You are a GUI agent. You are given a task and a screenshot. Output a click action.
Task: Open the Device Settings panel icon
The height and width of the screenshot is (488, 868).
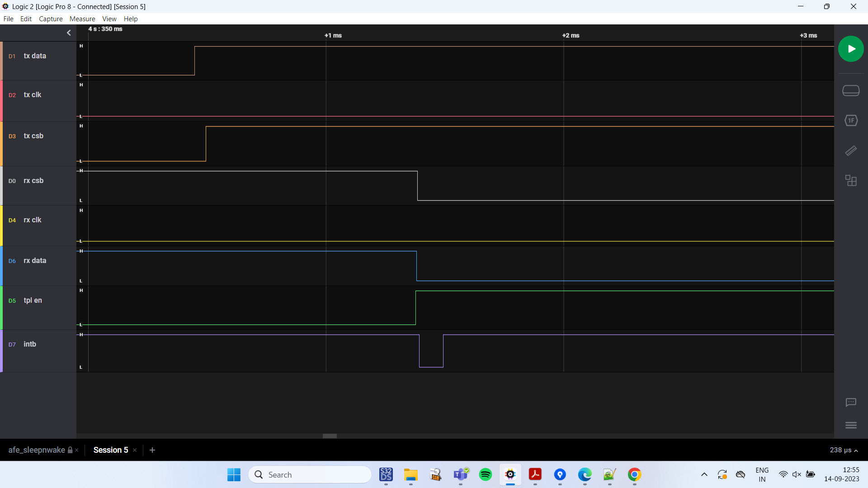pos(851,91)
